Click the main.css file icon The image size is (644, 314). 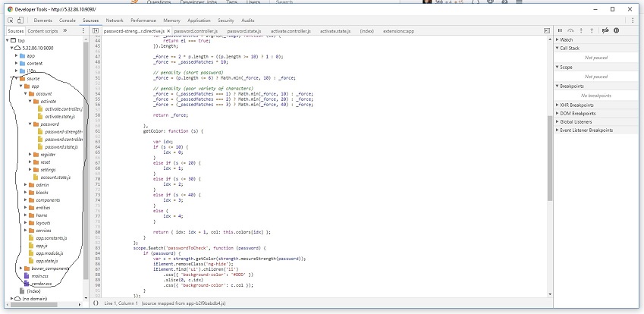[27, 276]
